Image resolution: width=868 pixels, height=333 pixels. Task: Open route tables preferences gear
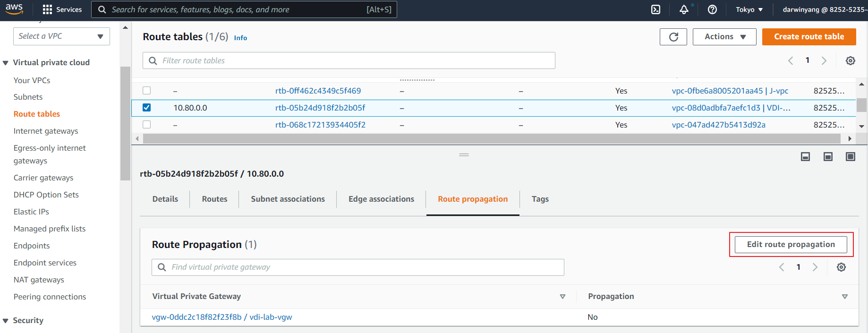pyautogui.click(x=850, y=60)
